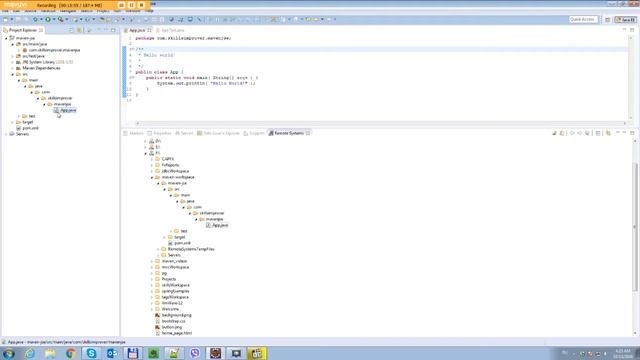Select skillsimprover folder in Project Explorer

coord(60,98)
